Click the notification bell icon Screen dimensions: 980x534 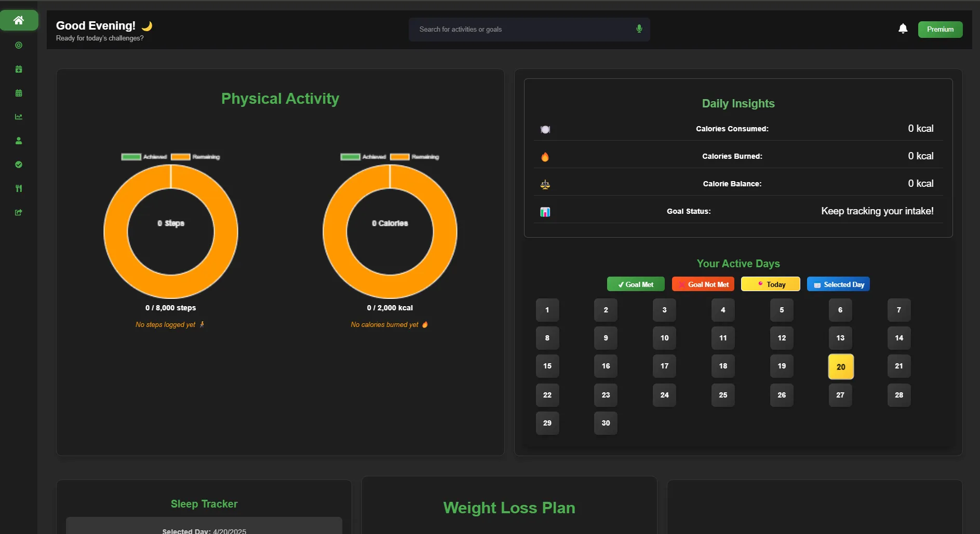(903, 29)
